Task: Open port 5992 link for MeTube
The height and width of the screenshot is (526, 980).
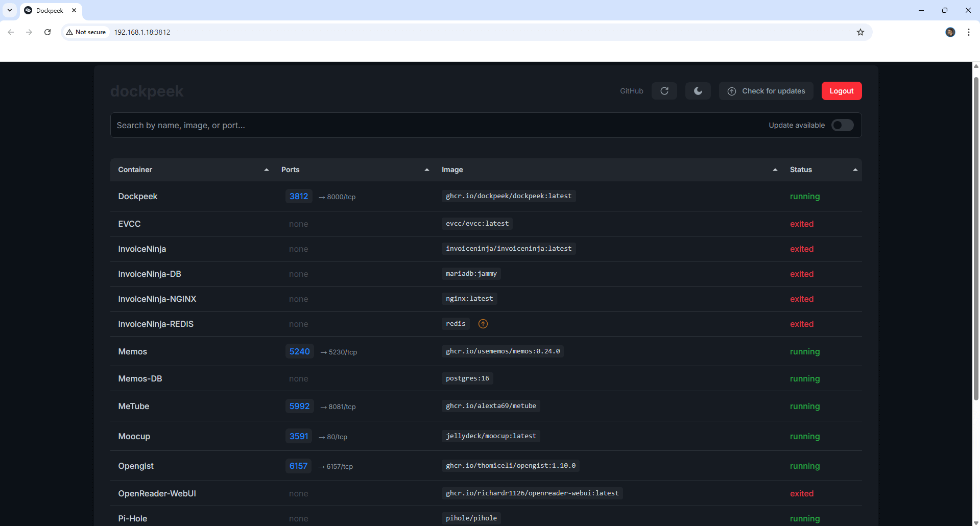Action: (299, 406)
